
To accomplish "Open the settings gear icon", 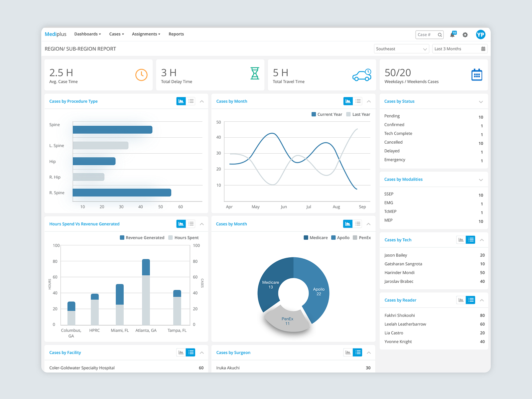I will pyautogui.click(x=465, y=35).
